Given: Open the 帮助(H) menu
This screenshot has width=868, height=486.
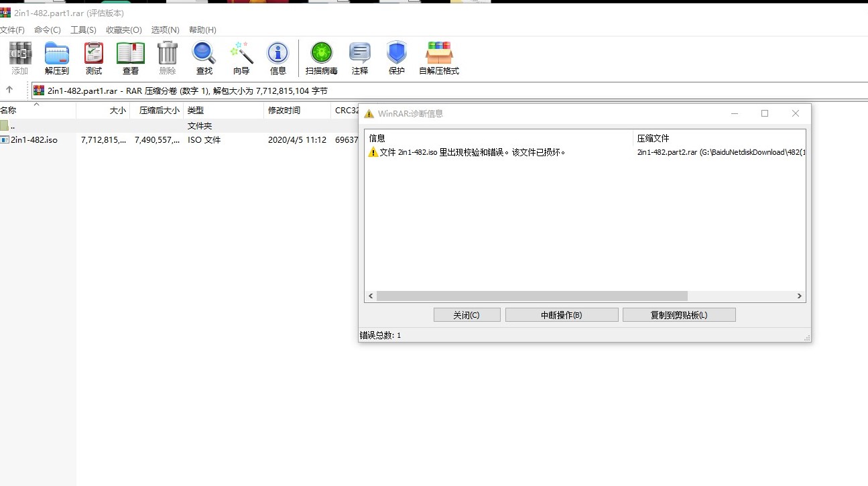Looking at the screenshot, I should point(202,30).
